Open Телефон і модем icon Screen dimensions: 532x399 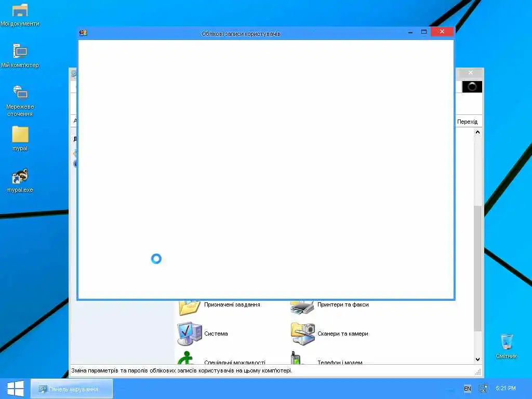pos(296,358)
